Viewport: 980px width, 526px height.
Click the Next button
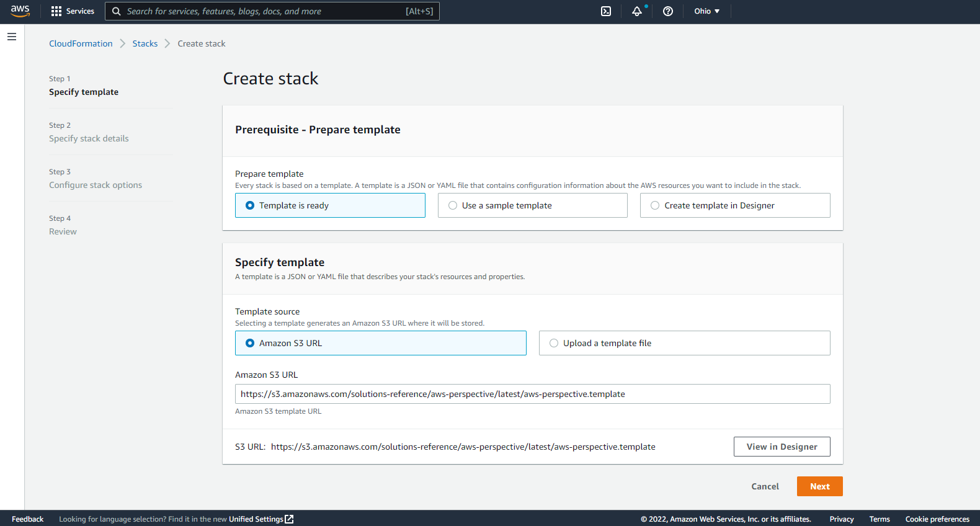point(820,486)
